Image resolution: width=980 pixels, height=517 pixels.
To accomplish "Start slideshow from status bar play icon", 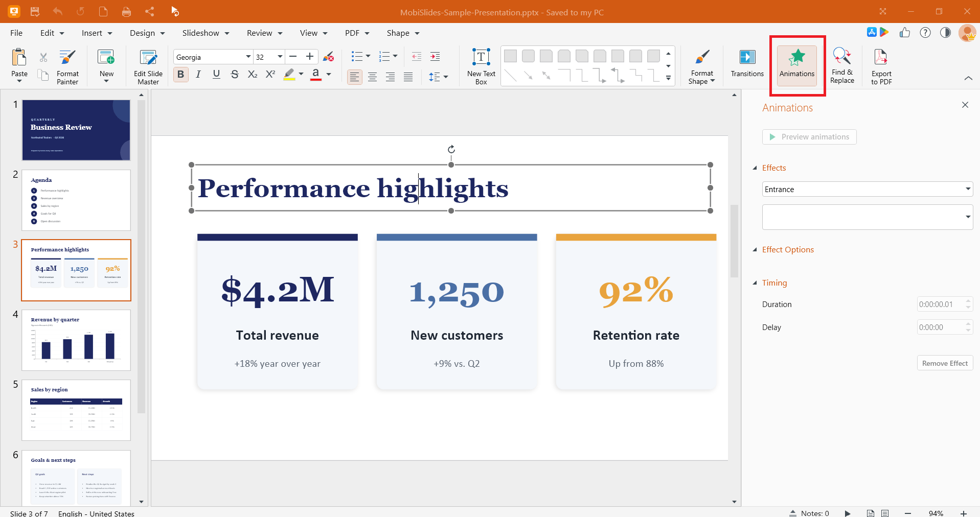I will click(x=848, y=513).
